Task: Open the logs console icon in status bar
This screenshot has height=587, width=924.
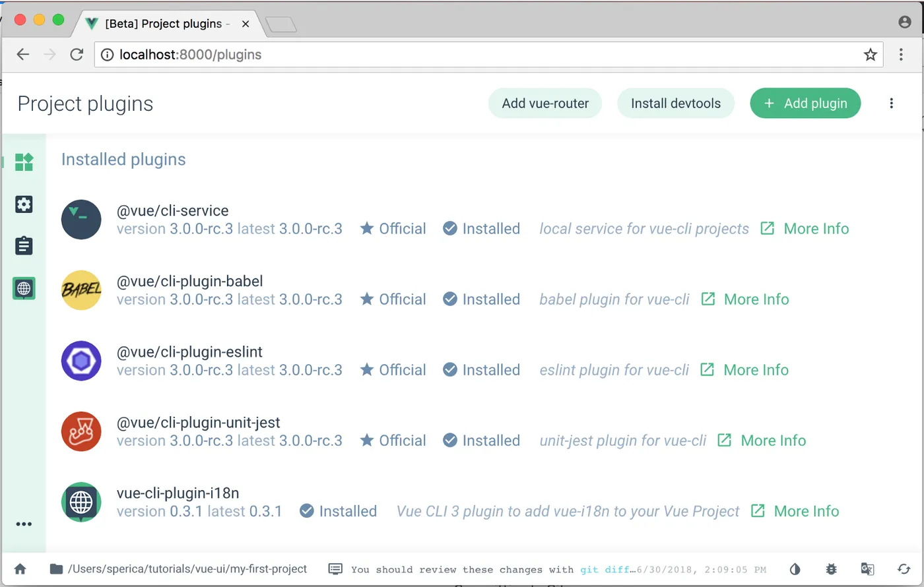Action: tap(335, 569)
